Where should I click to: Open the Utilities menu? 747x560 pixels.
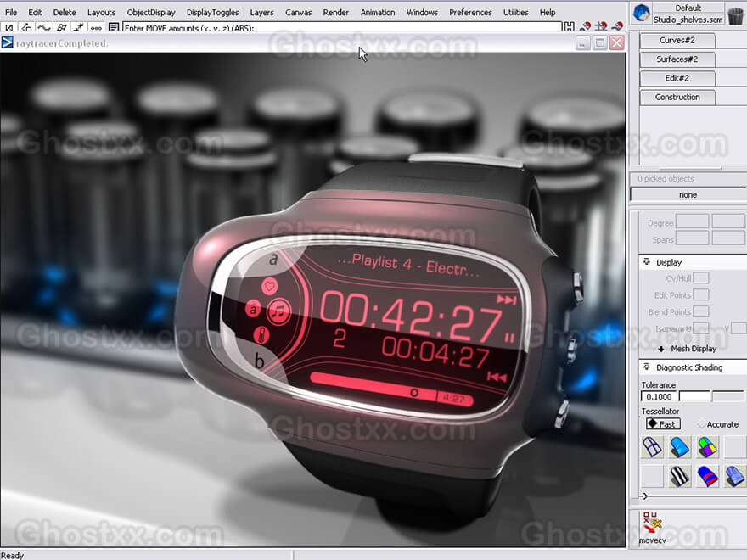pyautogui.click(x=515, y=13)
